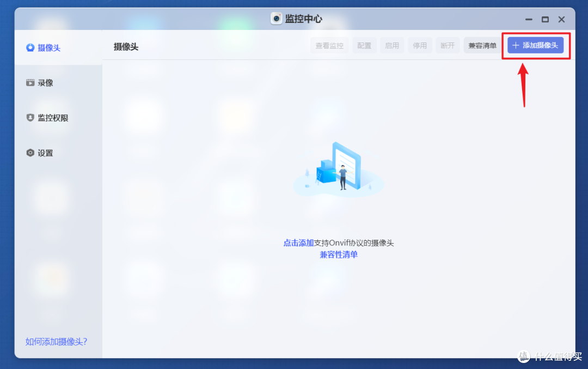Click the 摄像头 heading text
The width and height of the screenshot is (588, 369).
(x=126, y=47)
